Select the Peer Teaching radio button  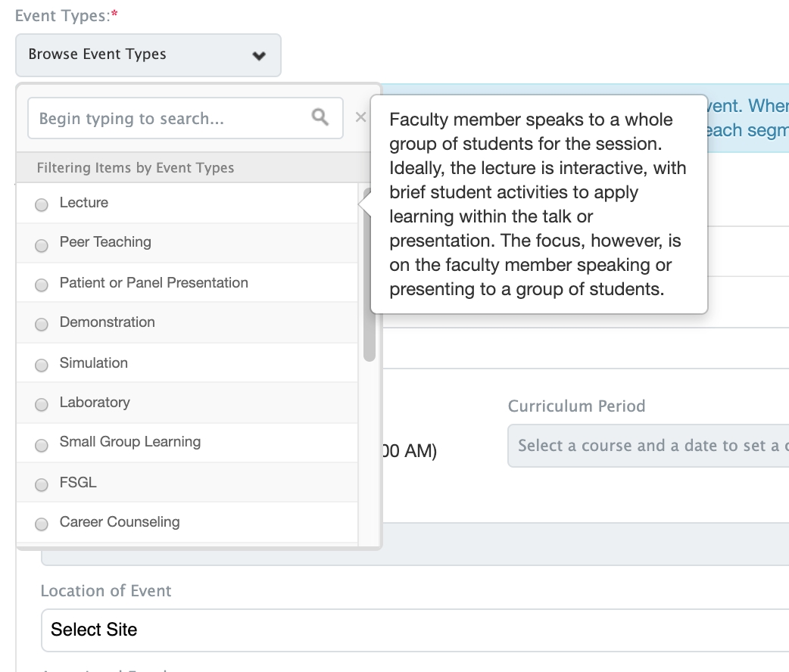(42, 244)
